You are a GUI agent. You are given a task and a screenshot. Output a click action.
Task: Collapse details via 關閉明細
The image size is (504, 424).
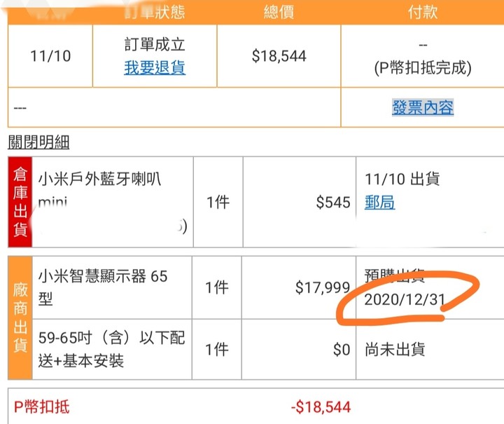[38, 142]
